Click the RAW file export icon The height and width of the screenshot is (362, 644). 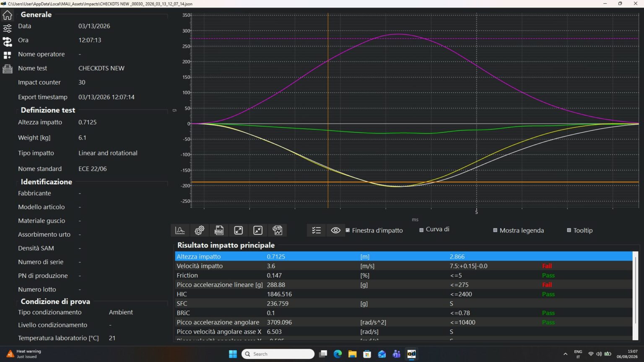click(219, 230)
